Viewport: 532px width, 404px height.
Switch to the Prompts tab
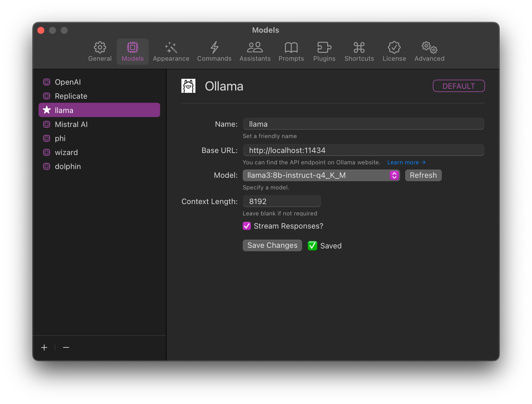click(x=291, y=52)
